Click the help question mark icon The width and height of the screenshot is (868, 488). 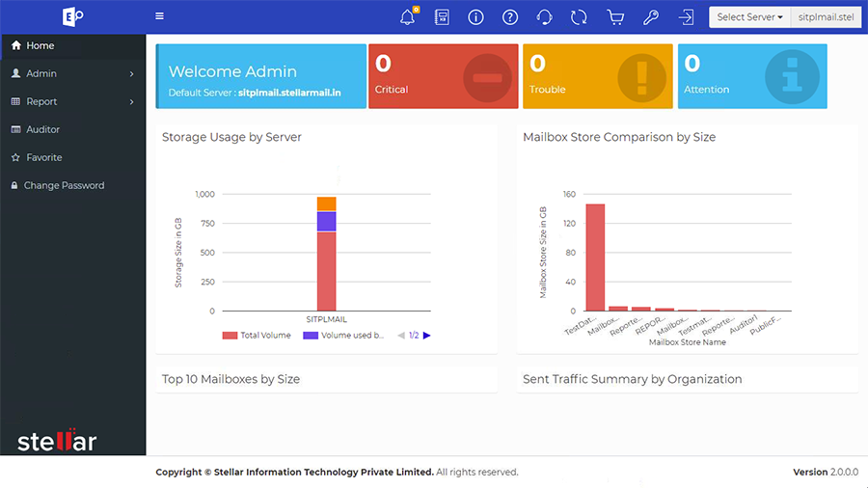510,17
